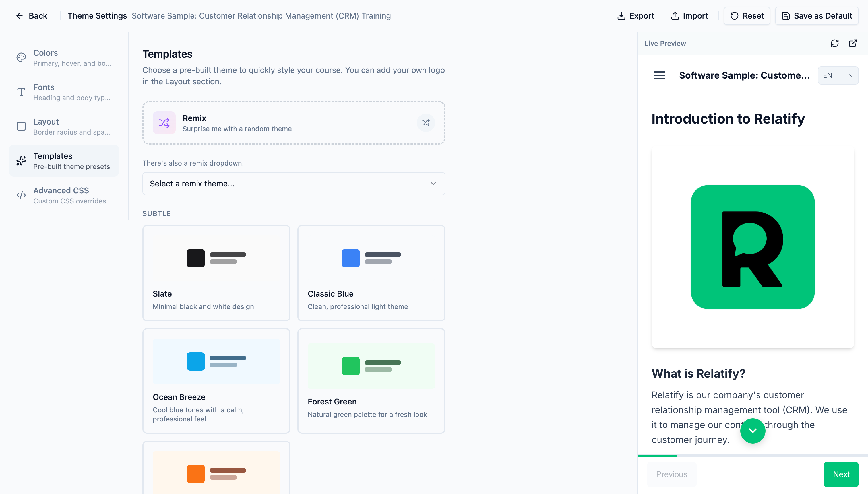Refresh the live preview
868x494 pixels.
(834, 43)
